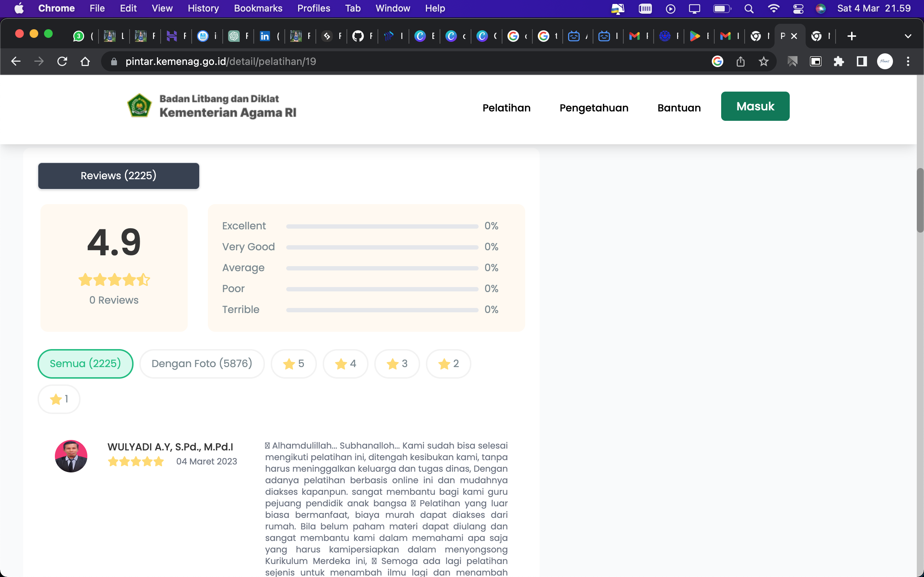Click the Masuk button
Image resolution: width=924 pixels, height=577 pixels.
coord(755,106)
